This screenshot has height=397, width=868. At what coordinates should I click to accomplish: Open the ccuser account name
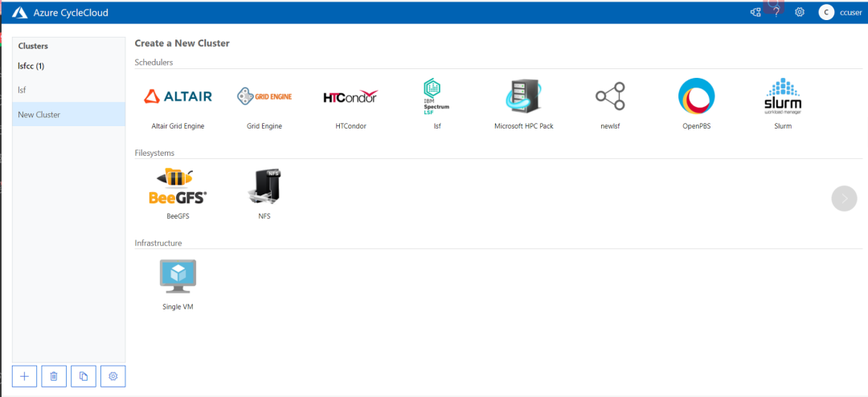click(x=851, y=12)
